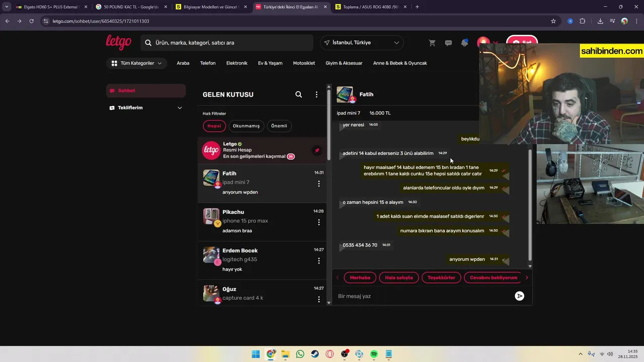Viewport: 644px width, 362px height.
Task: Send the message with the arrow button
Action: [x=519, y=296]
